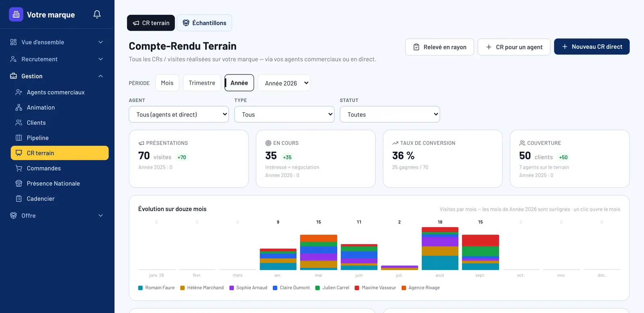This screenshot has width=644, height=313.
Task: Open the Agent filter dropdown
Action: tap(179, 114)
